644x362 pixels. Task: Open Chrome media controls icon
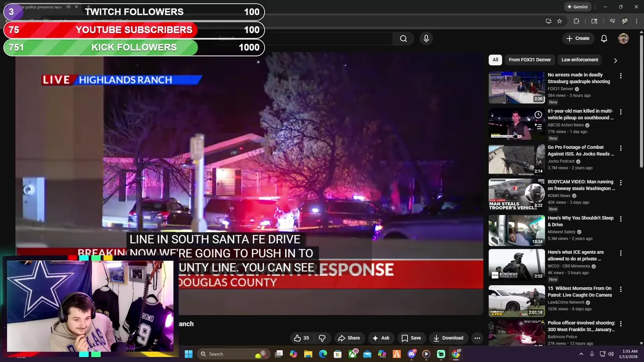[612, 21]
